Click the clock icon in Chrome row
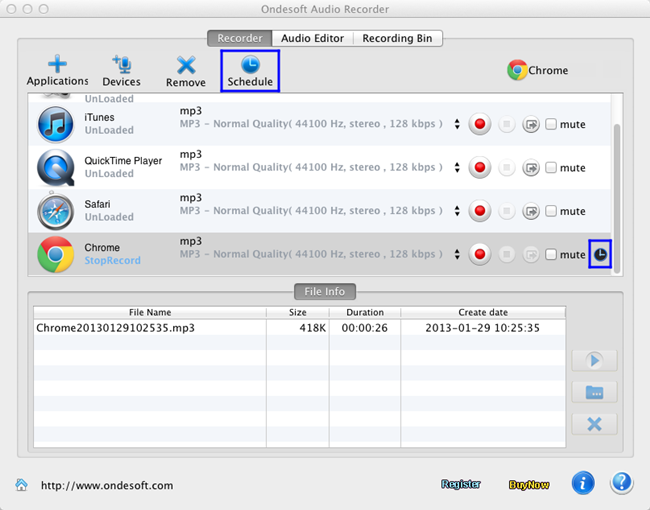The height and width of the screenshot is (510, 650). [x=600, y=255]
